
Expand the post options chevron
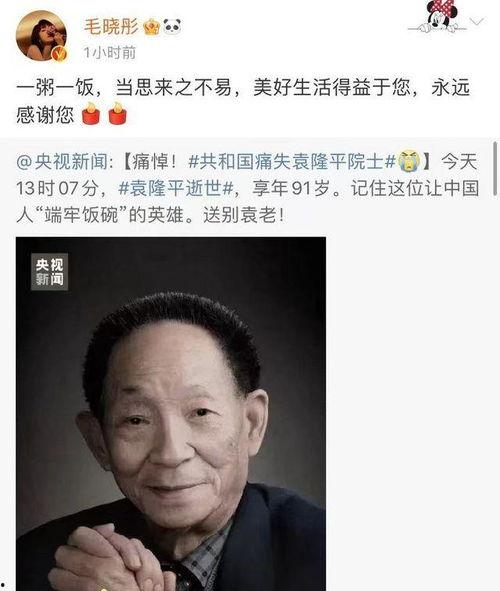(x=476, y=22)
